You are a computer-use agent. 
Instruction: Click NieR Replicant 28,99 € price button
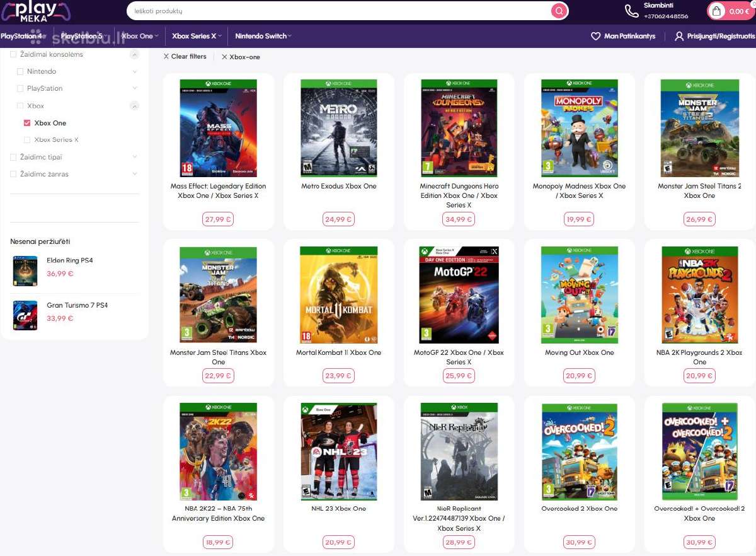coord(459,542)
